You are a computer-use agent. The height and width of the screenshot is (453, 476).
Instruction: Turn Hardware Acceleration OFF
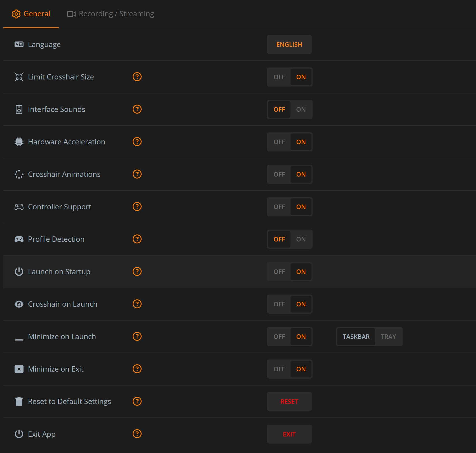click(x=279, y=142)
